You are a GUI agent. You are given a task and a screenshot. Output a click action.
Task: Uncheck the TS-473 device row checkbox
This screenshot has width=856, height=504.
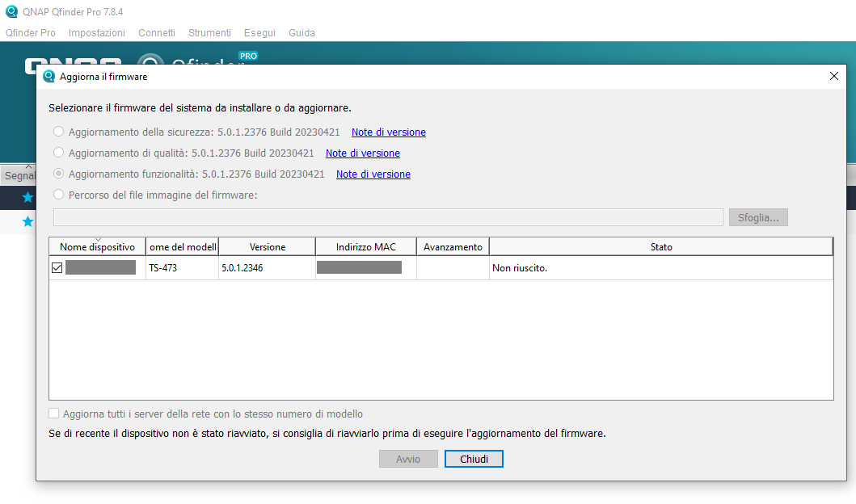point(57,268)
